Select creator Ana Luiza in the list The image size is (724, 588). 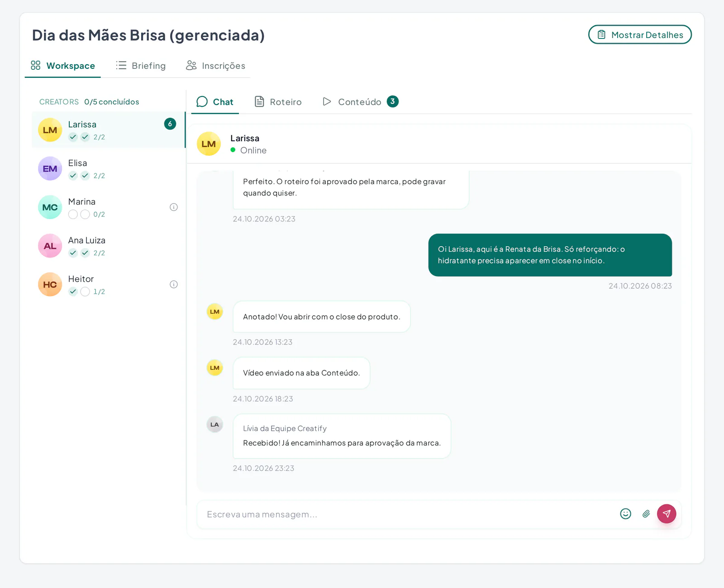pos(109,246)
